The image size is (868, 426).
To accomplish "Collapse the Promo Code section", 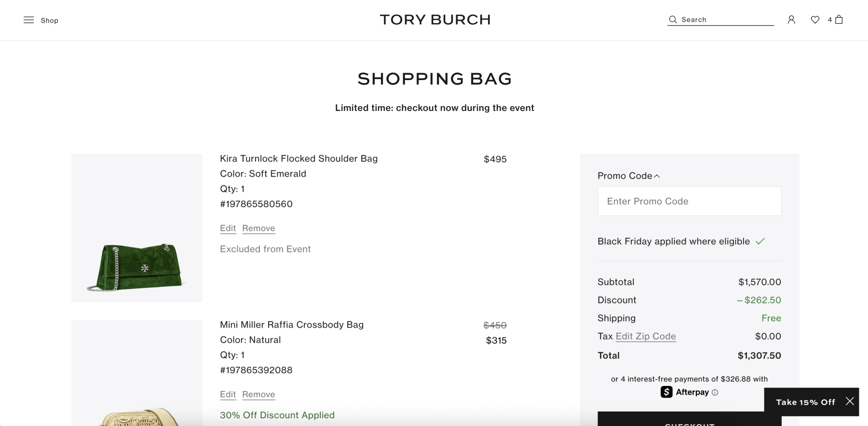I will [x=657, y=176].
